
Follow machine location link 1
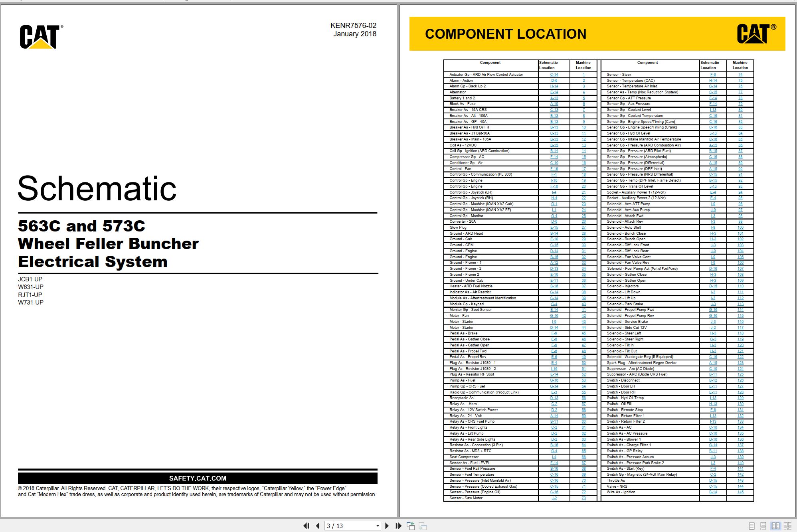(x=583, y=75)
